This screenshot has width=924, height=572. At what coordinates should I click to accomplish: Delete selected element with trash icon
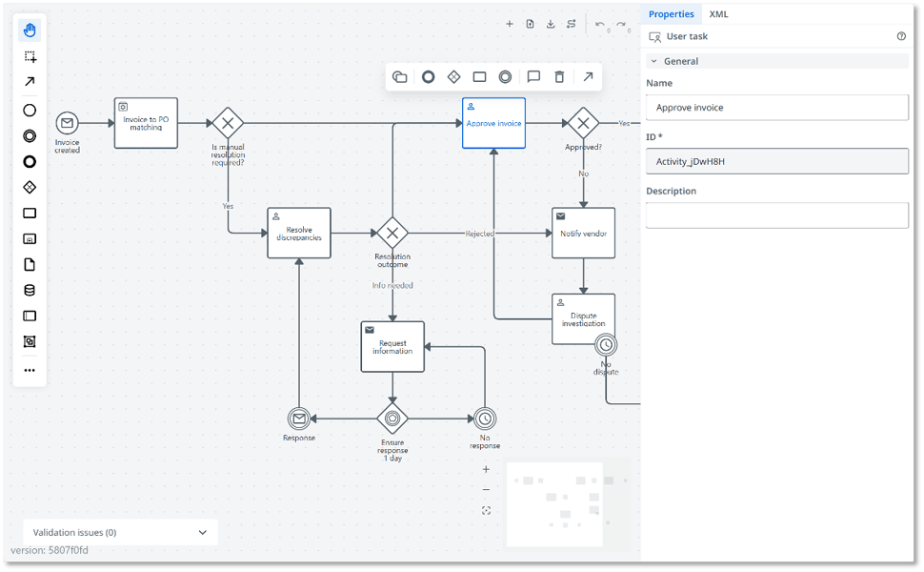point(559,76)
